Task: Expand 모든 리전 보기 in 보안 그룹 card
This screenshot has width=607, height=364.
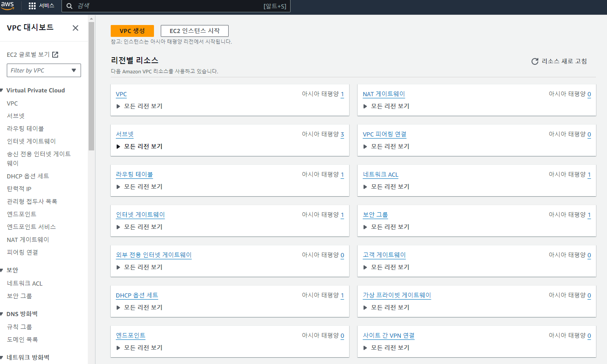Action: pyautogui.click(x=386, y=227)
